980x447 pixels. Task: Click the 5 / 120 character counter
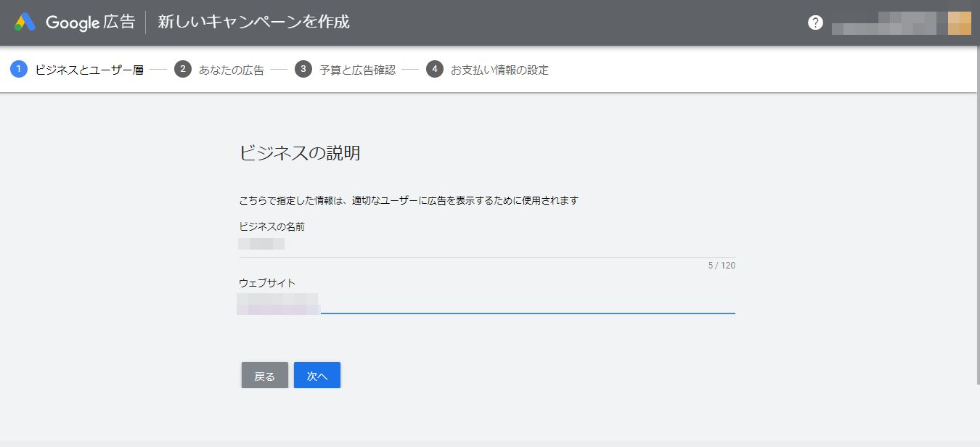click(722, 266)
